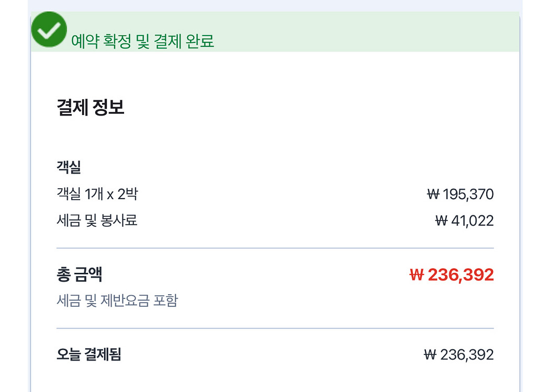Click the empty green banner area
The width and height of the screenshot is (551, 392).
(x=366, y=31)
